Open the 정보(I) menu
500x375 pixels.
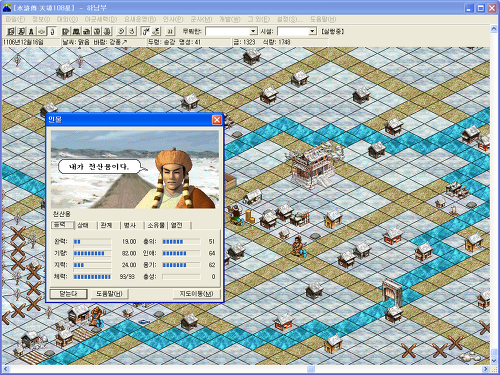(x=41, y=19)
